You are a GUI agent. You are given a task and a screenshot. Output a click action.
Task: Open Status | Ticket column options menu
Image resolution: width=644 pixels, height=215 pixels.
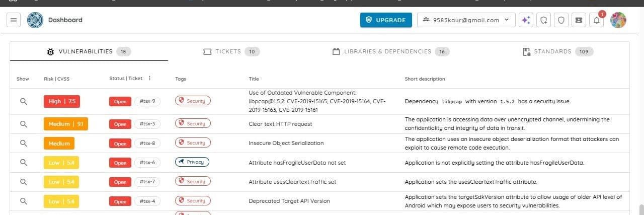149,79
